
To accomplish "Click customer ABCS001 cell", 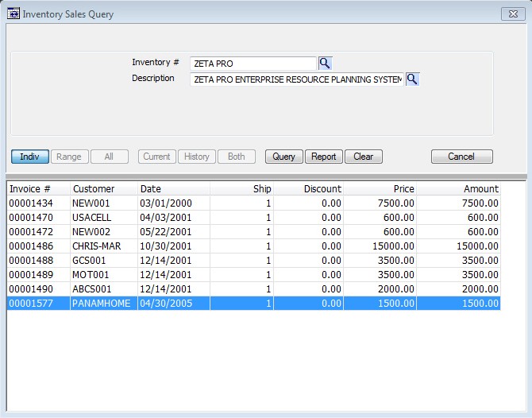I will click(x=104, y=288).
